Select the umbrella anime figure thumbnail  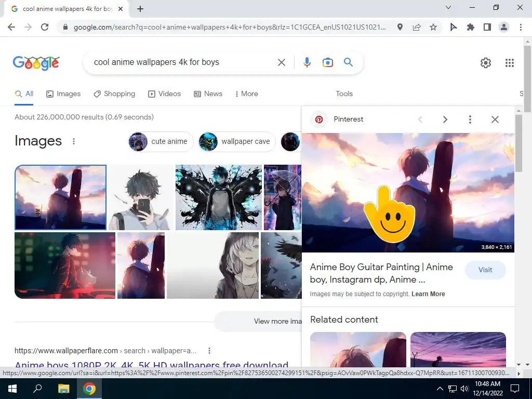pyautogui.click(x=283, y=197)
